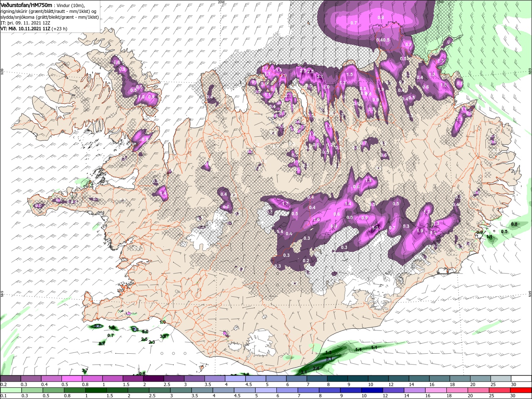Pick the 0.3 swatch in the snow (top) legend row
The width and height of the screenshot is (532, 399).
31,379
